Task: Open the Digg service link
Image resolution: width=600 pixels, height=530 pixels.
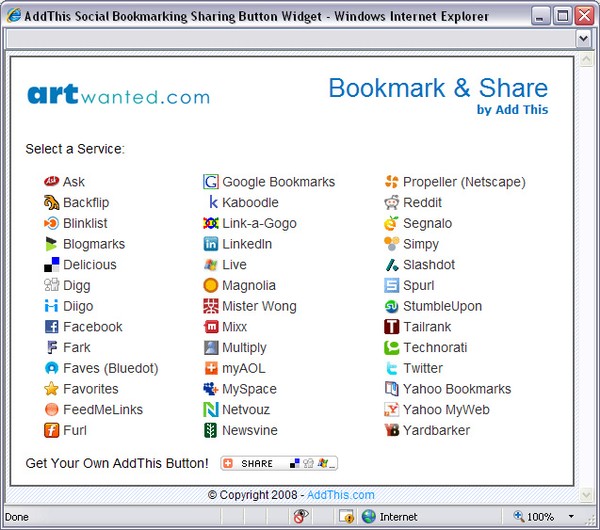Action: click(77, 286)
